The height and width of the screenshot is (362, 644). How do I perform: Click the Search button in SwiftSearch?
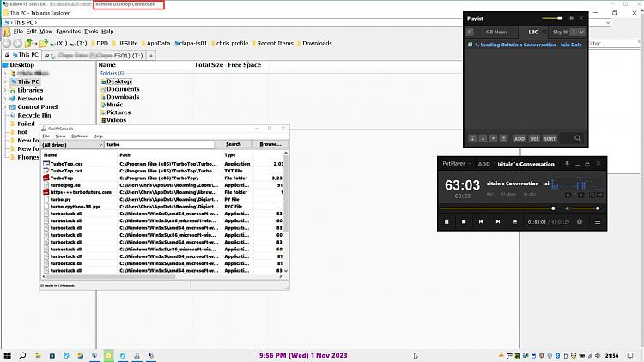pos(234,144)
